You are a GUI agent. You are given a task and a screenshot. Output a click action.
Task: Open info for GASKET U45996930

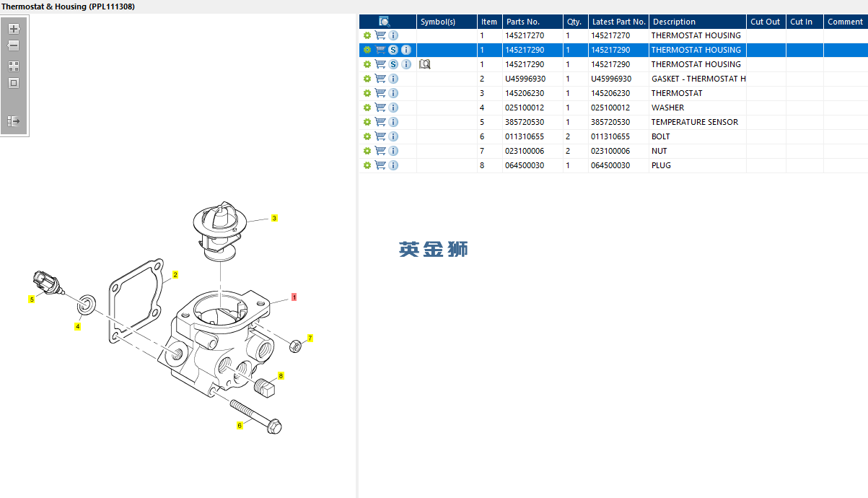pos(393,79)
